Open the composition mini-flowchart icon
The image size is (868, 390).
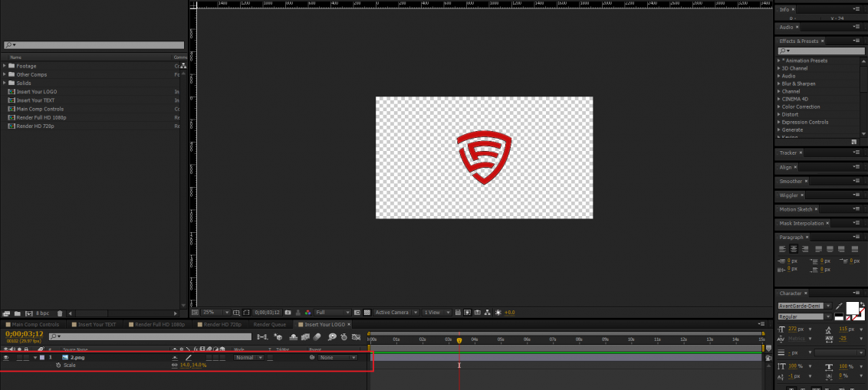coord(262,337)
